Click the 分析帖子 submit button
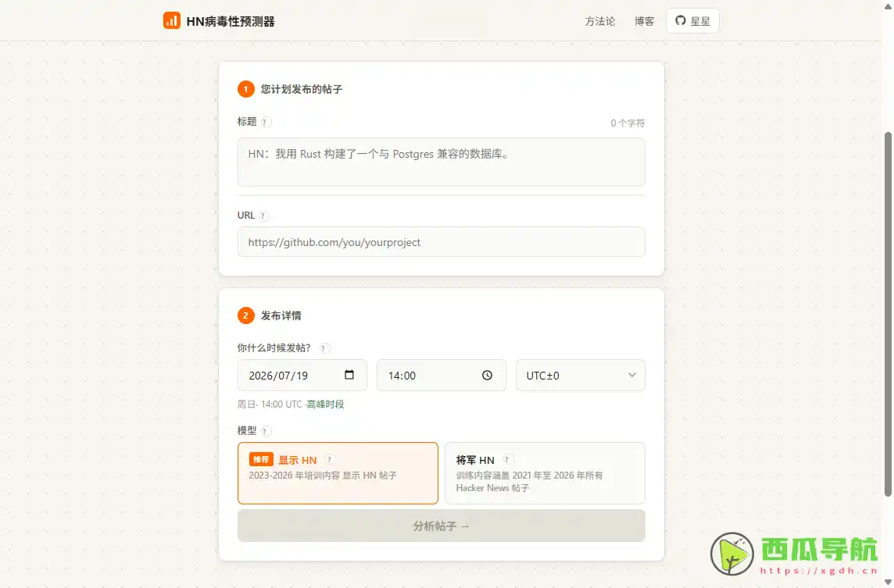The width and height of the screenshot is (894, 588). pos(442,526)
